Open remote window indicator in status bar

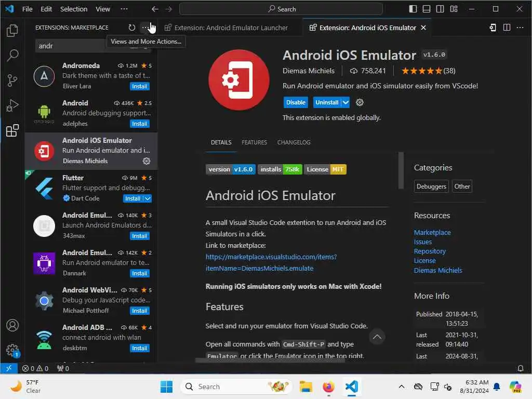[x=9, y=368]
